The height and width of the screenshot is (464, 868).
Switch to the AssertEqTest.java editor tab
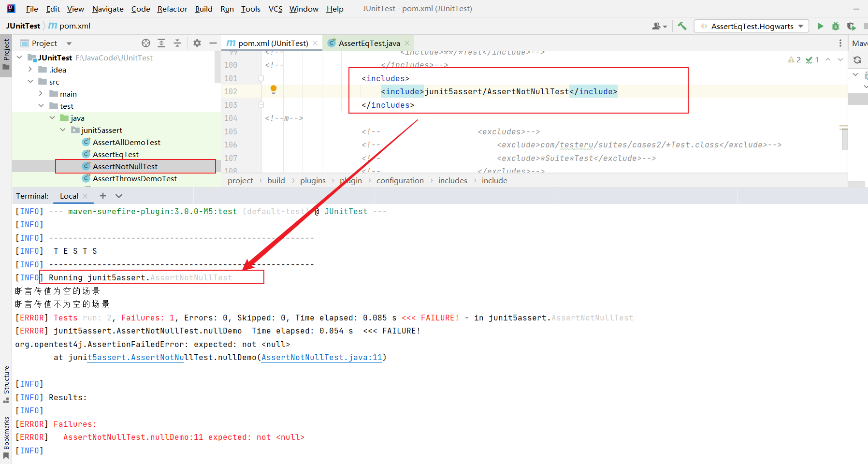click(x=369, y=43)
